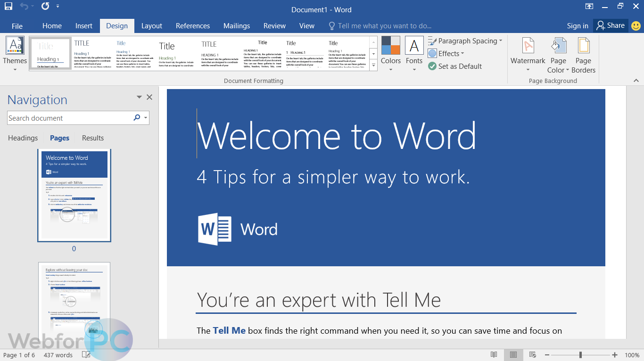The image size is (644, 361).
Task: Click the proofing errors icon
Action: [x=86, y=355]
